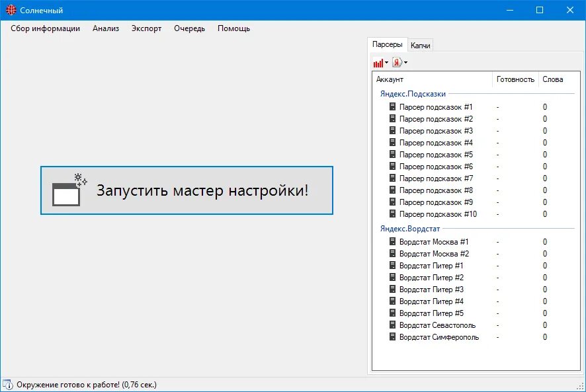This screenshot has width=586, height=392.
Task: Click icon of Вордстат Питер #2
Action: tap(392, 277)
